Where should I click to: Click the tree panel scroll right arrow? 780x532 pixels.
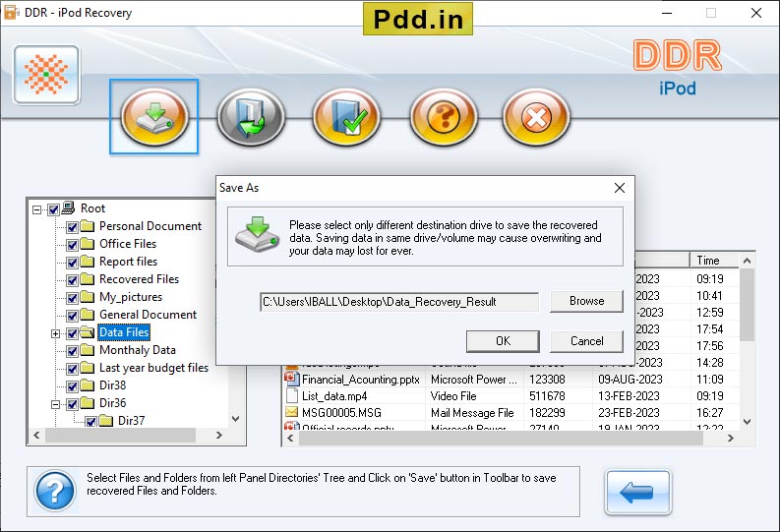click(x=219, y=435)
